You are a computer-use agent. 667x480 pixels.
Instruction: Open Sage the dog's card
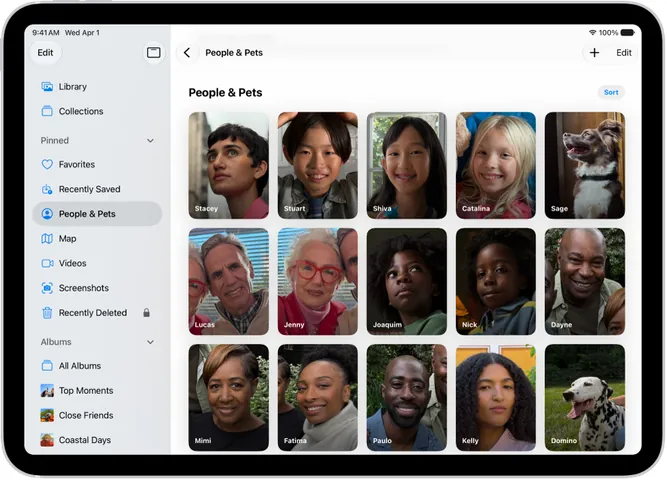tap(585, 166)
